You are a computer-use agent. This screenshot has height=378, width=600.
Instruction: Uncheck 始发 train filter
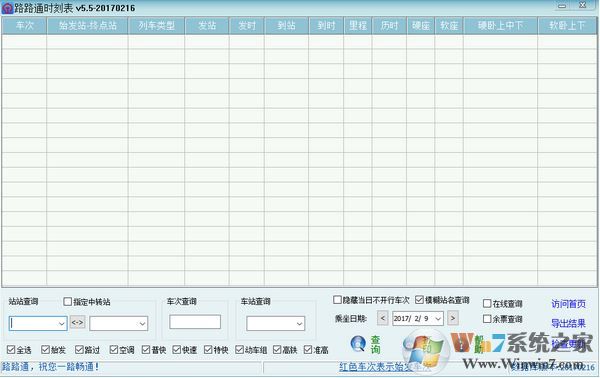[46, 349]
